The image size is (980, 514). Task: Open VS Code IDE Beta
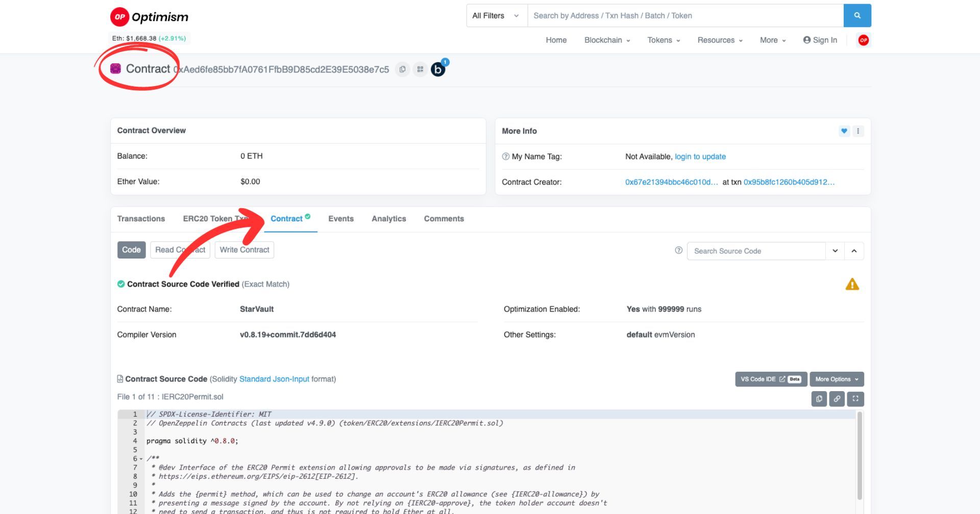[771, 379]
